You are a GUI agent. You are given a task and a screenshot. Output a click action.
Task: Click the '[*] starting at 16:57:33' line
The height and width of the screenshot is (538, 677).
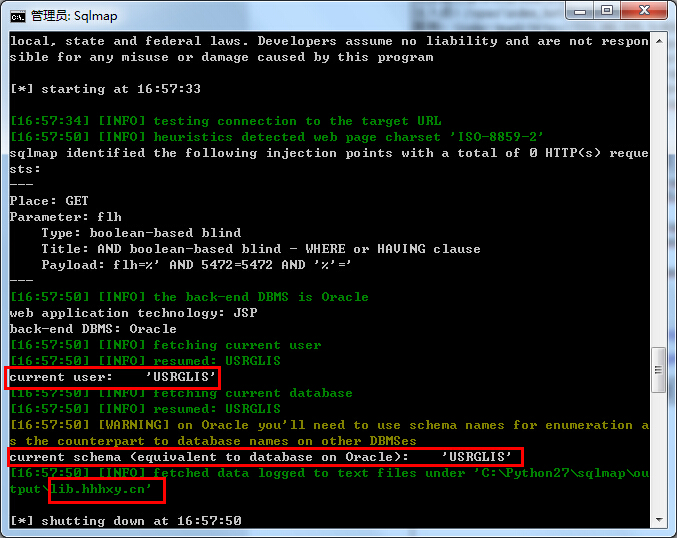(x=105, y=89)
